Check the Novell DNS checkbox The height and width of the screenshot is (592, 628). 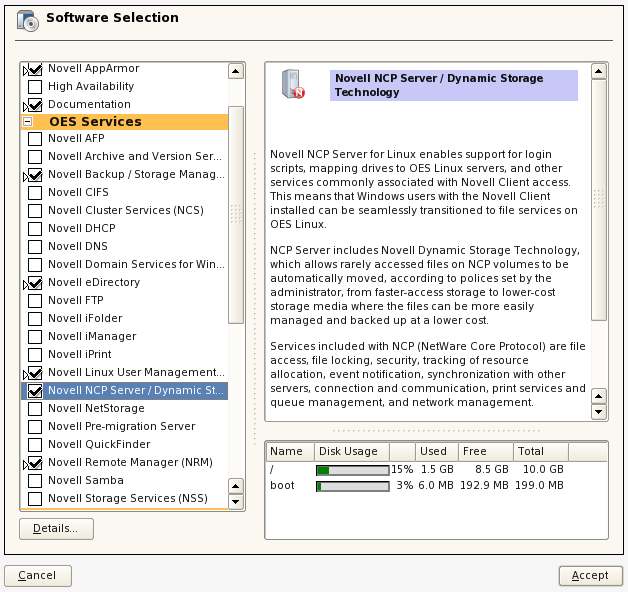35,247
